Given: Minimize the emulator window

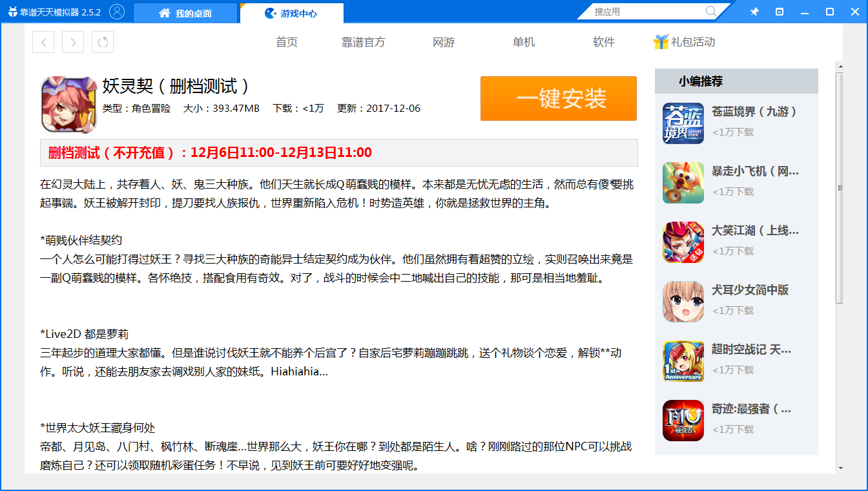Looking at the screenshot, I should [x=805, y=12].
